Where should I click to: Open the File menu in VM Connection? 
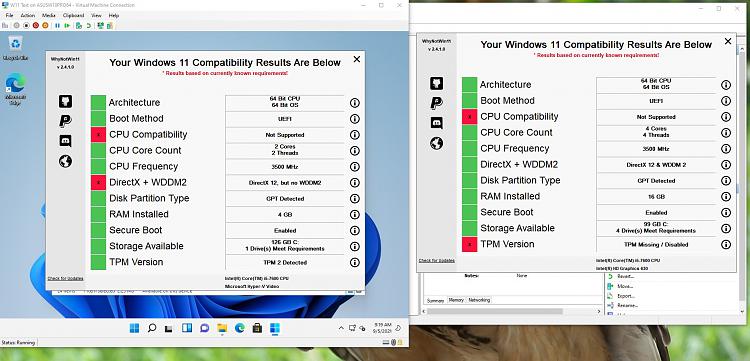9,15
